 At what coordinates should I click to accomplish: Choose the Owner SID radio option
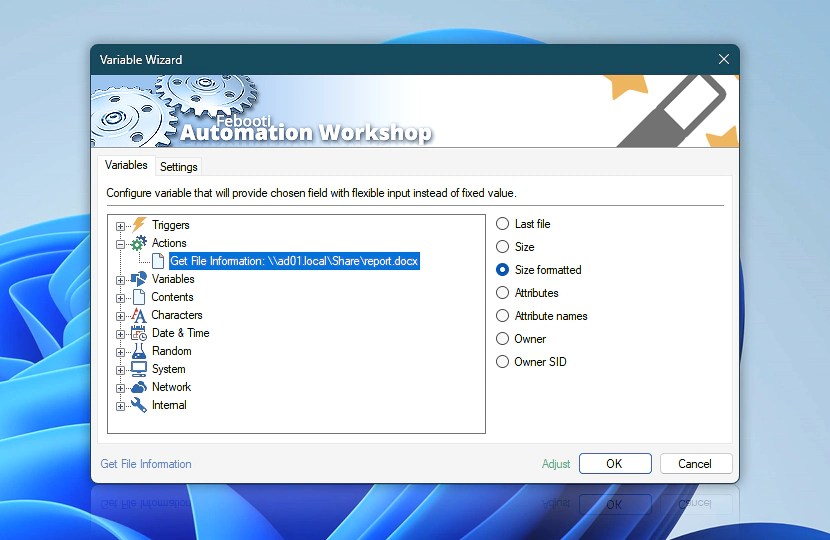pyautogui.click(x=502, y=362)
